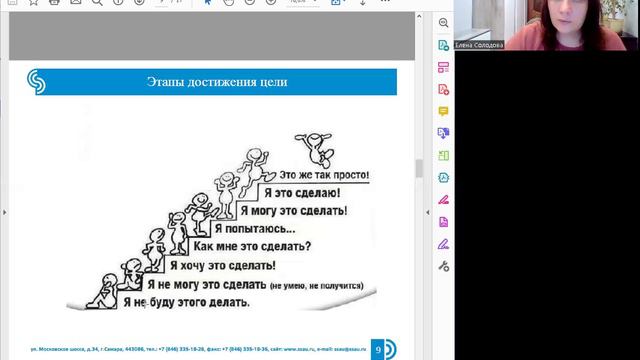Click the text Я хочу это сделать!
640x360 pixels.
223,265
